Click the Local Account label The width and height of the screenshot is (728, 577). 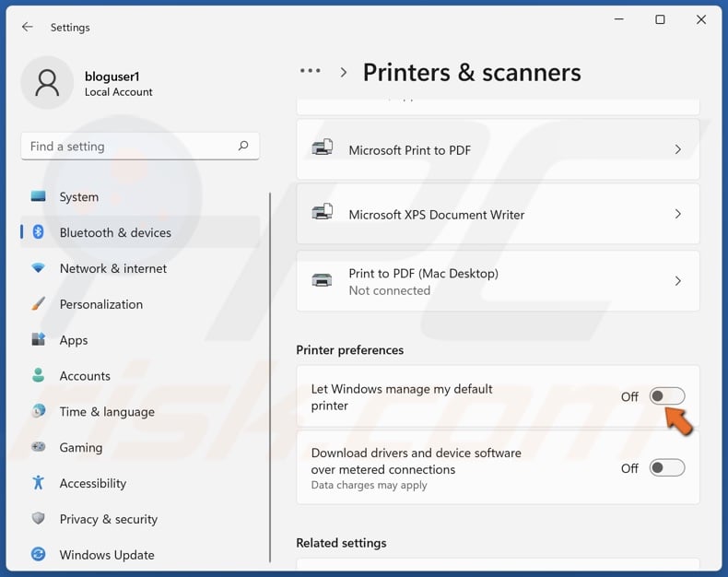[x=118, y=92]
